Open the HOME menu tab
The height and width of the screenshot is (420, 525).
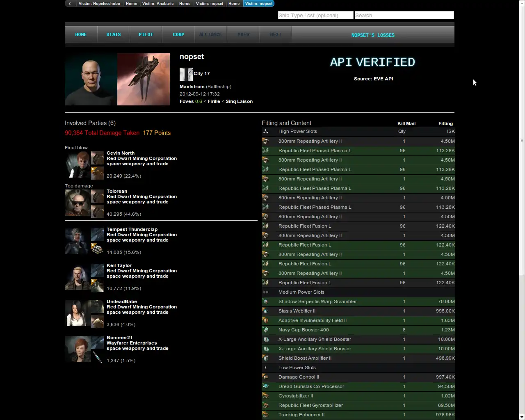(x=81, y=35)
